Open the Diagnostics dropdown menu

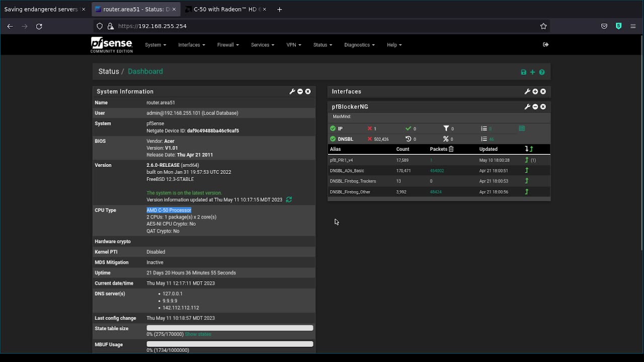(360, 45)
